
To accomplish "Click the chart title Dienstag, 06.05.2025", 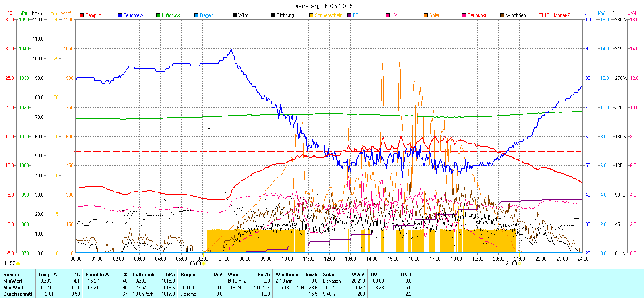I will coord(323,6).
